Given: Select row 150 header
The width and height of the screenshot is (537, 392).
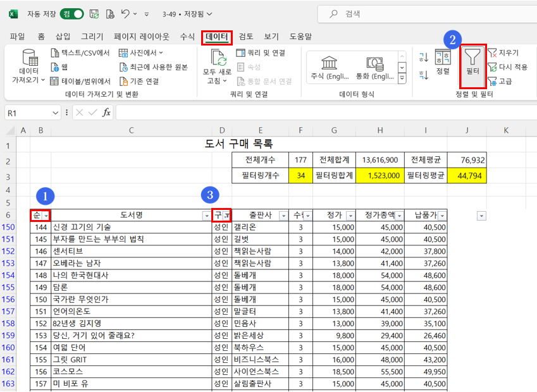Looking at the screenshot, I should pos(8,227).
